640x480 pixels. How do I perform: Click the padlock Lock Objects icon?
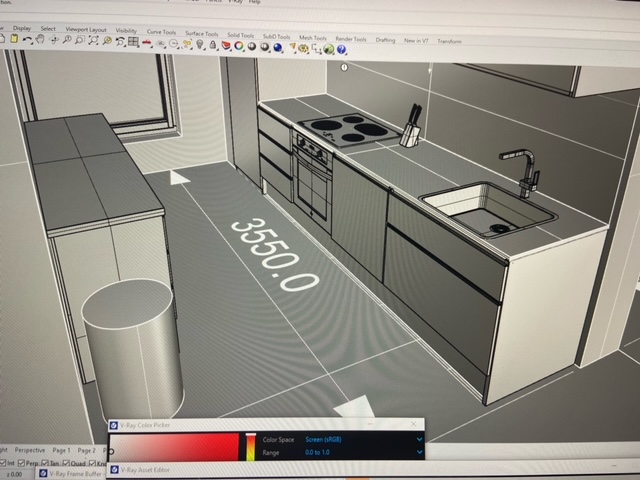[x=212, y=44]
